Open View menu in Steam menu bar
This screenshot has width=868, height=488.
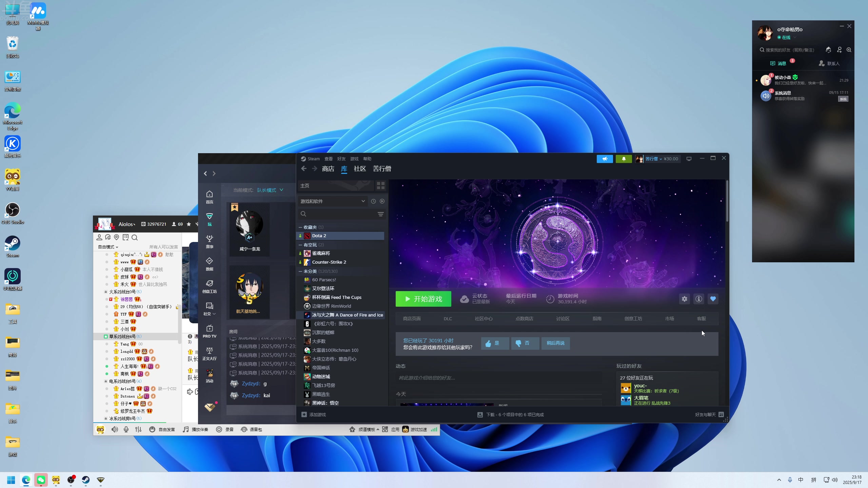point(329,159)
